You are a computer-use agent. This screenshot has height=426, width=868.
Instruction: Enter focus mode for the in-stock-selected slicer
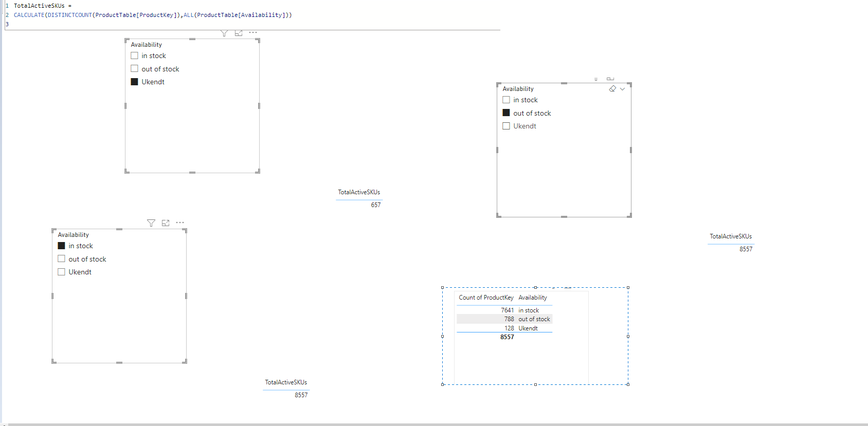click(x=166, y=223)
